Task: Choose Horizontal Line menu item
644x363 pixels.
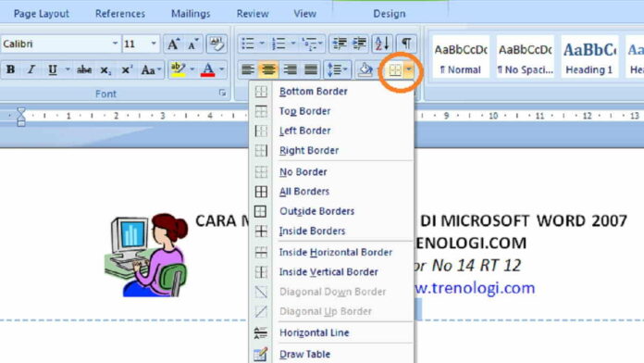Action: [x=331, y=333]
